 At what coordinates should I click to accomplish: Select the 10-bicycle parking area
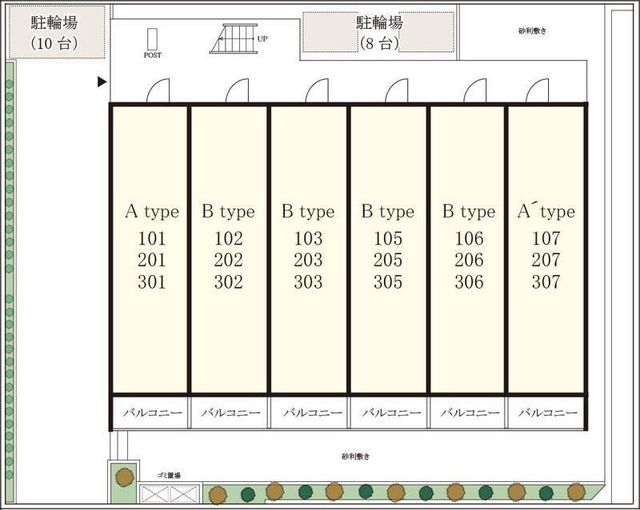(54, 30)
